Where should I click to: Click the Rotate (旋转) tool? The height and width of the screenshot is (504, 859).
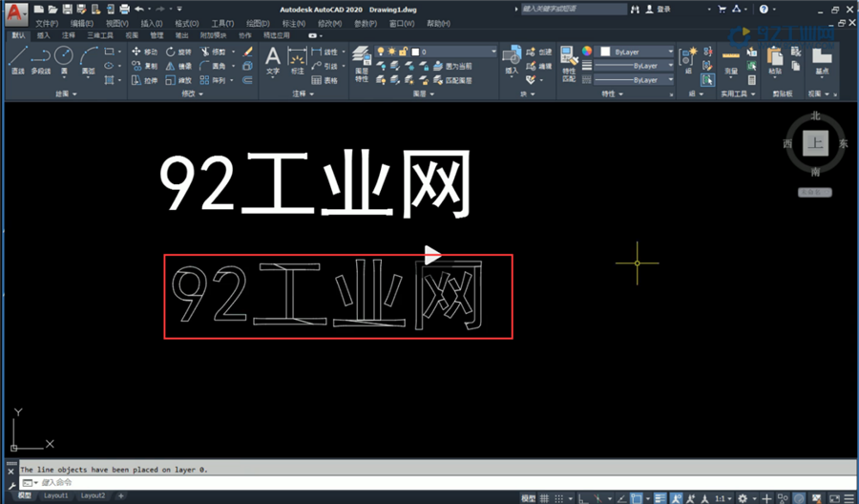[178, 52]
